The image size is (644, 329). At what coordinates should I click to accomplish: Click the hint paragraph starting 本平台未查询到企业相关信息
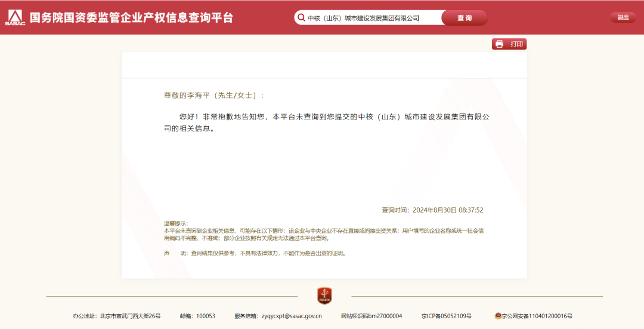(324, 235)
